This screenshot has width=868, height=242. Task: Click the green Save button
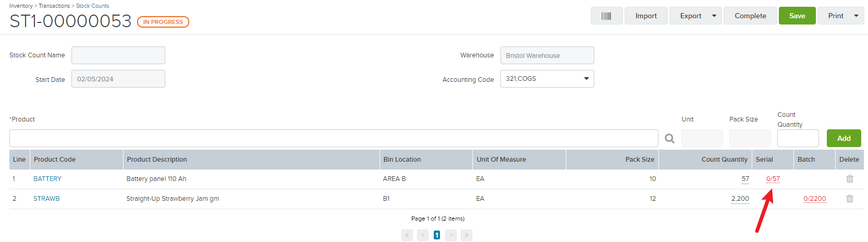[797, 16]
